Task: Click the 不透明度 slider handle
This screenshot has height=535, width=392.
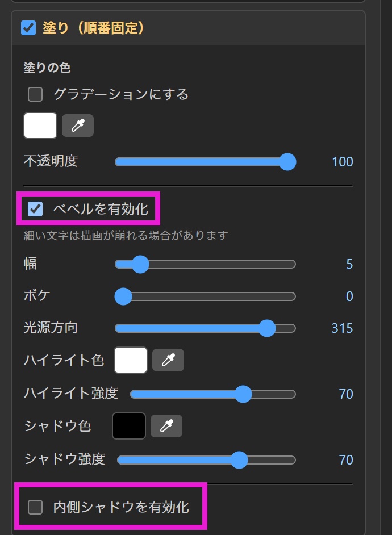Action: (x=287, y=162)
